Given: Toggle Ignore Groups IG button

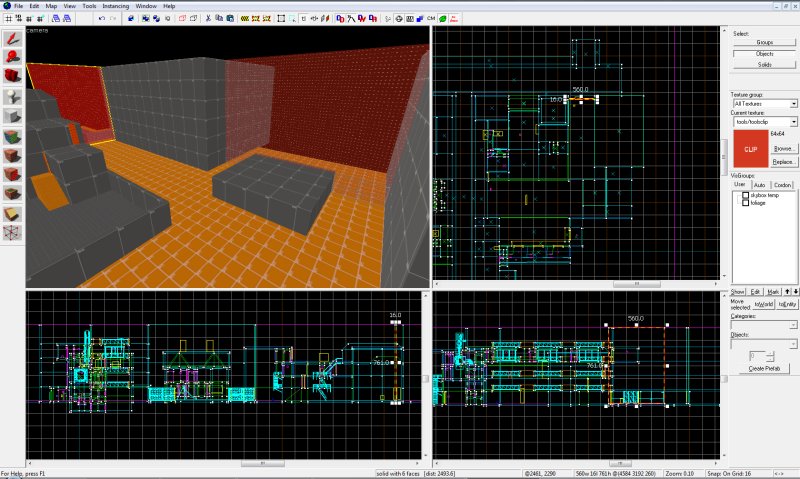Looking at the screenshot, I should pos(167,18).
